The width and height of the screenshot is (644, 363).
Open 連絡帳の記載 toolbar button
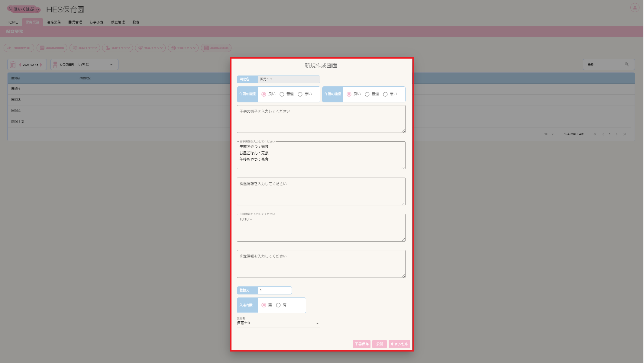click(216, 48)
